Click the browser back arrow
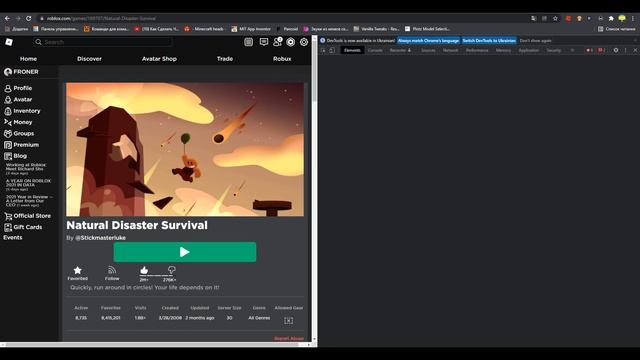640x360 pixels. (7, 18)
